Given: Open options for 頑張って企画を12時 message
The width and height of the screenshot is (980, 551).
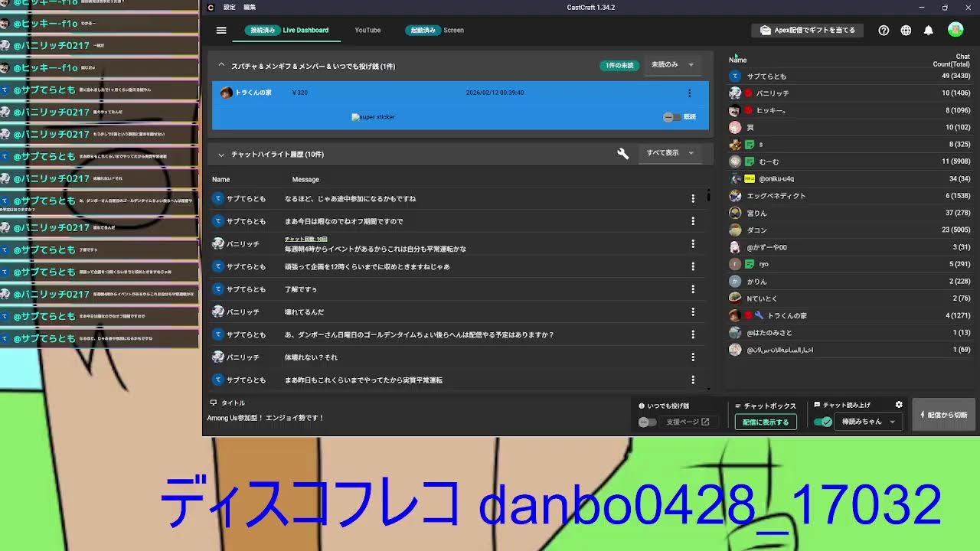Looking at the screenshot, I should click(x=693, y=266).
